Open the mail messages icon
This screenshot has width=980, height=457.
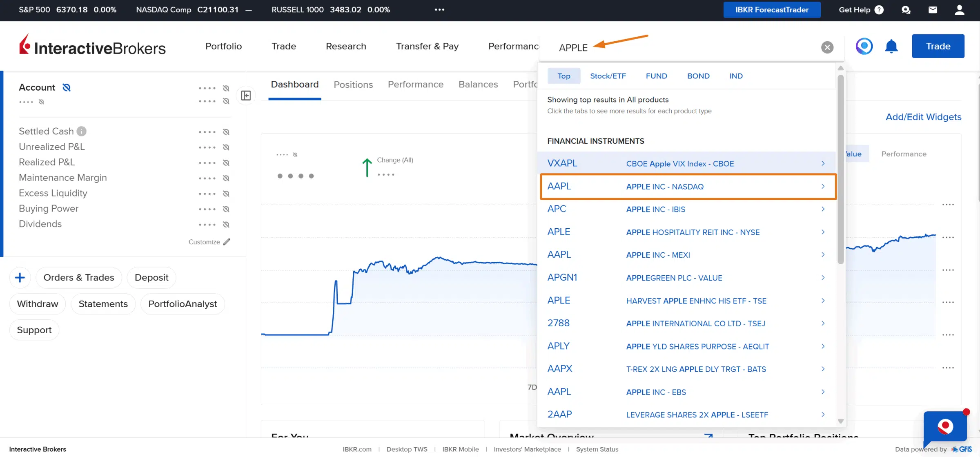click(x=933, y=10)
